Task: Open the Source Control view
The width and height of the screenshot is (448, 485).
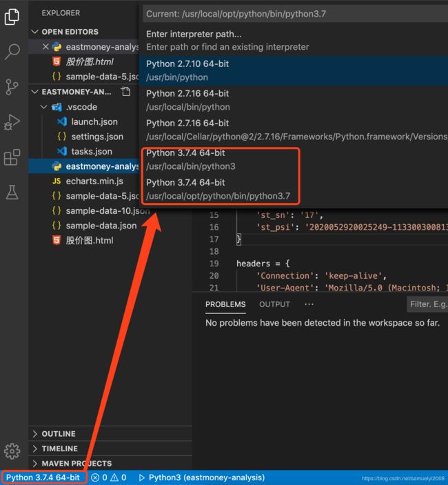Action: click(12, 87)
